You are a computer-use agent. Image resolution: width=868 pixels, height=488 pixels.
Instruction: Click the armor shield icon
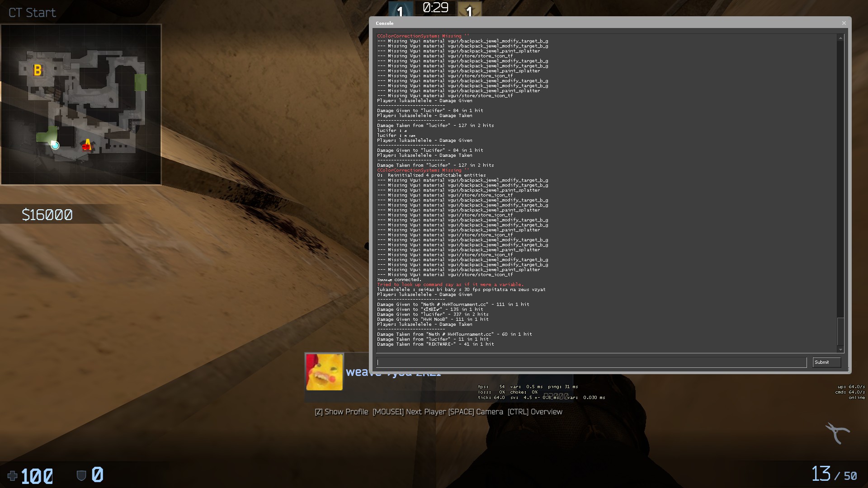point(81,475)
